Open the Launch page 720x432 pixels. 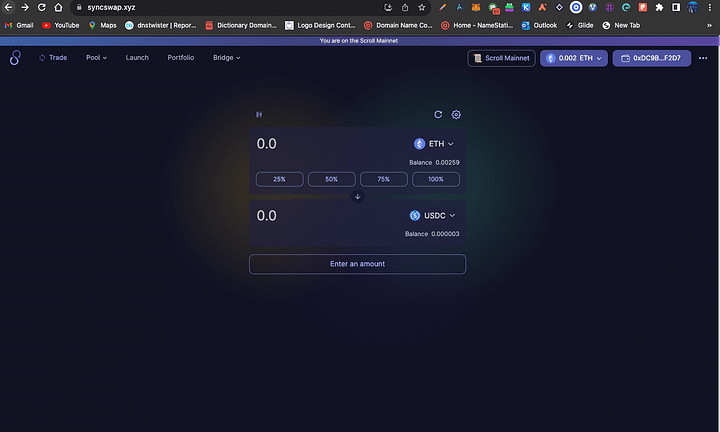pyautogui.click(x=137, y=58)
